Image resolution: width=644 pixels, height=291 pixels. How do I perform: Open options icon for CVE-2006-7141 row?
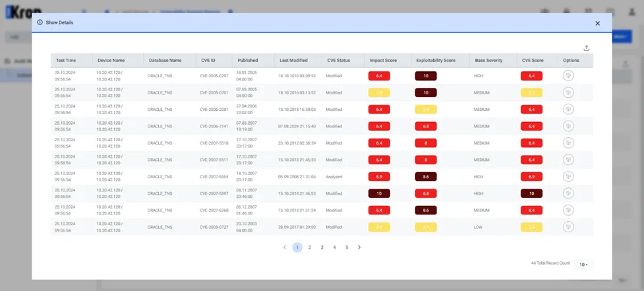568,126
